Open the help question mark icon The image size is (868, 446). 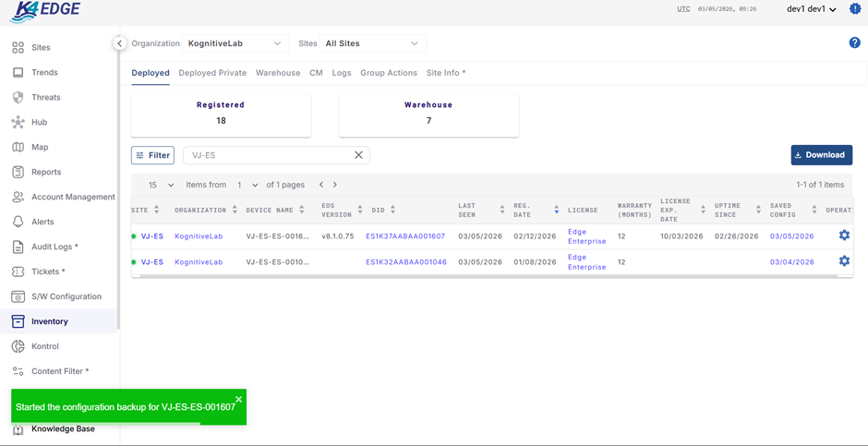coord(854,43)
